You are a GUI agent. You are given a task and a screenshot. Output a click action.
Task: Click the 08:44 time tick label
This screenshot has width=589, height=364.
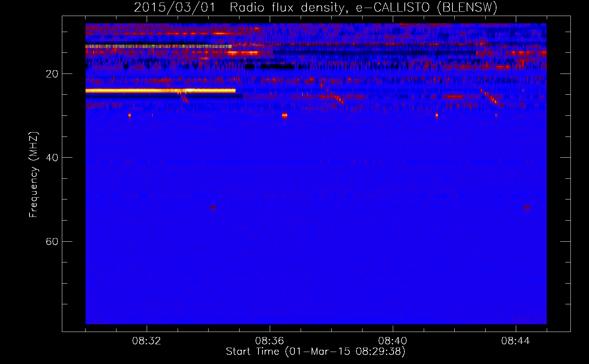[x=516, y=341]
